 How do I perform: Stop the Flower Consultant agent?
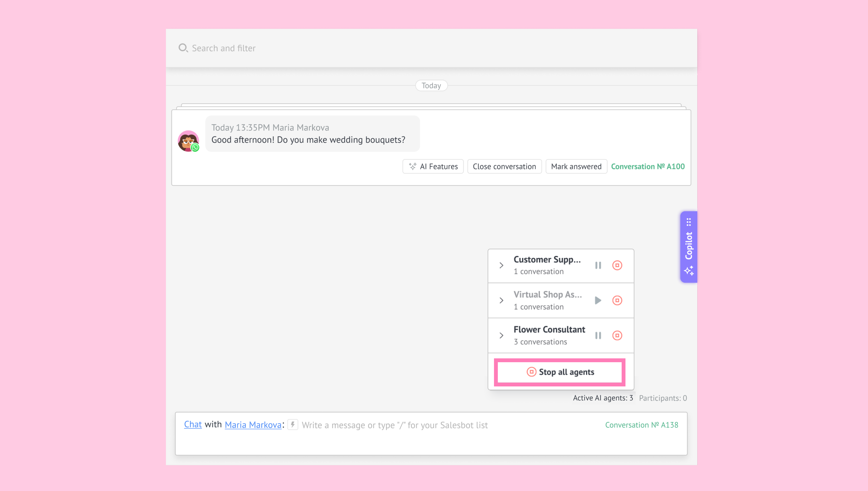click(617, 335)
